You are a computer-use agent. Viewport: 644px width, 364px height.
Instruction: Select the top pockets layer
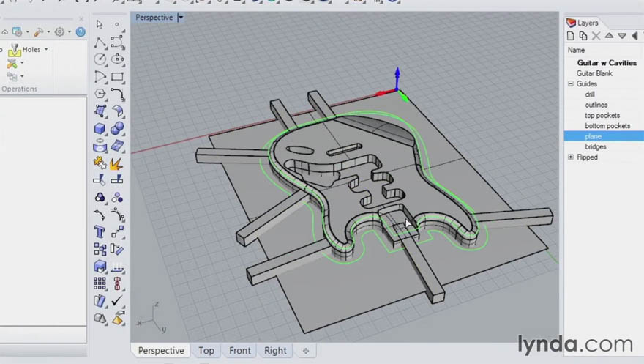click(602, 116)
